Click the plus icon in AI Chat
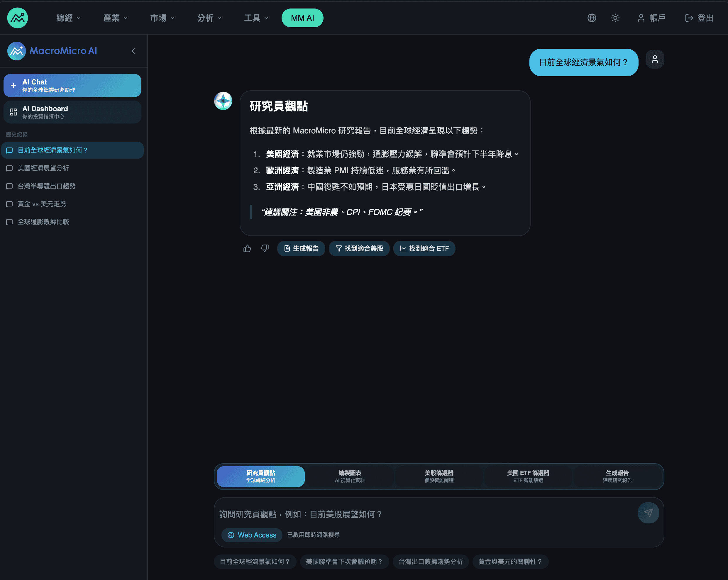Viewport: 728px width, 580px height. pyautogui.click(x=13, y=85)
